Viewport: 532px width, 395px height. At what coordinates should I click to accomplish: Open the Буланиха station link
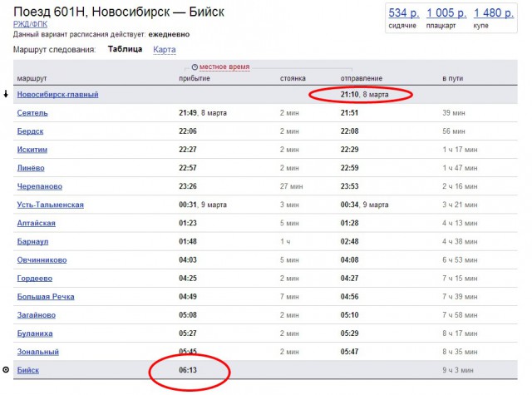click(x=36, y=333)
